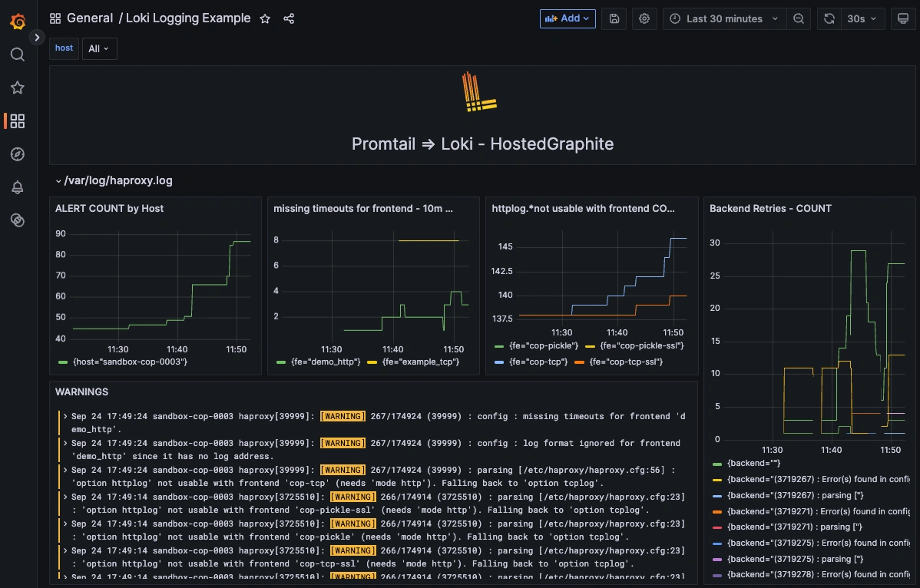Open the Search icon in sidebar

(x=18, y=55)
